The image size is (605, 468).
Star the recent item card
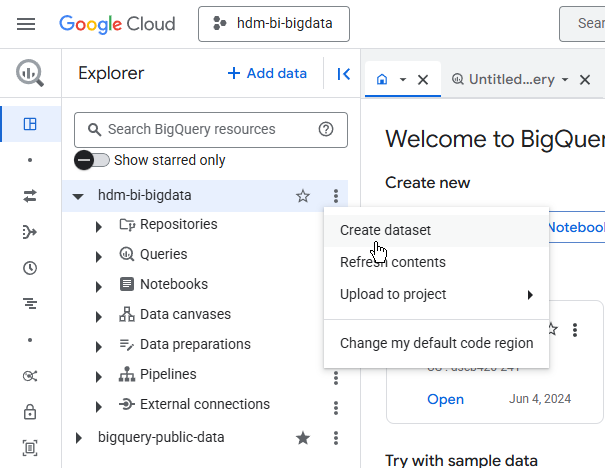553,329
